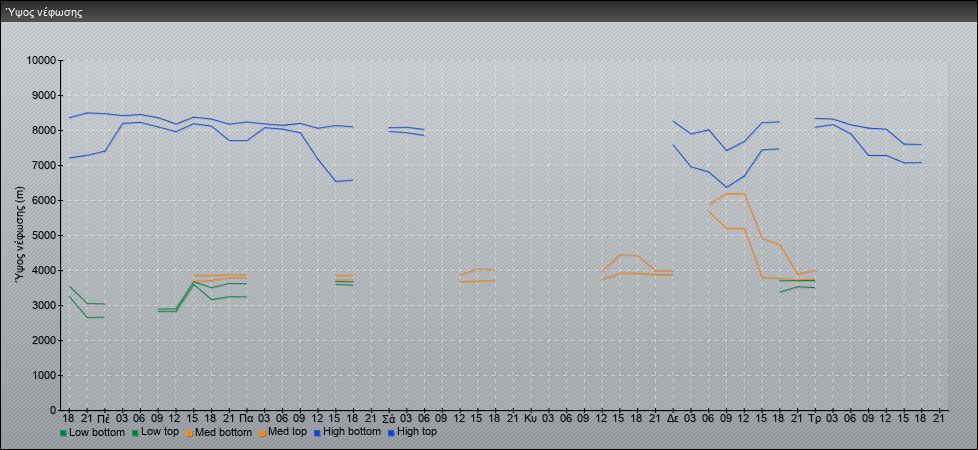
Task: Click the 'Ύψος νέφωσης' panel title
Action: [44, 12]
